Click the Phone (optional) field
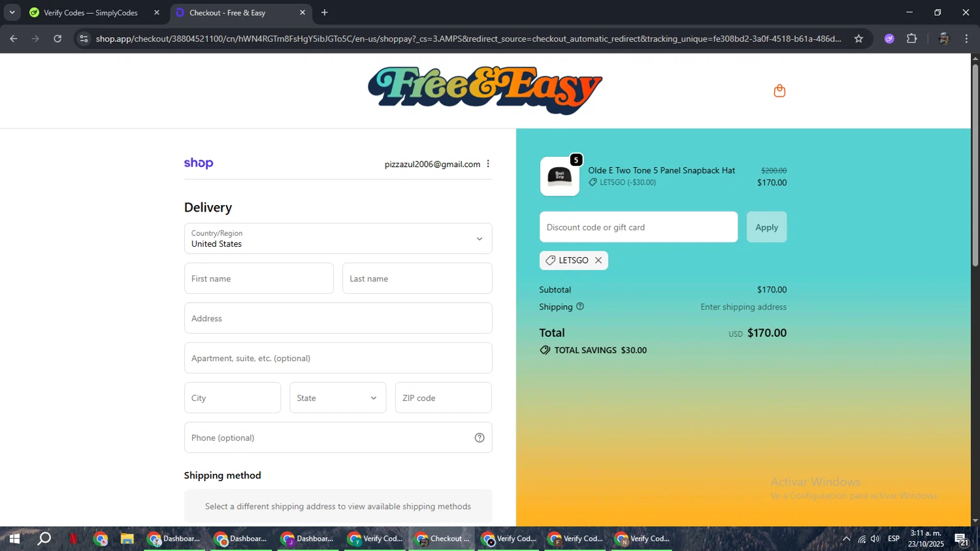The width and height of the screenshot is (980, 551). (338, 437)
